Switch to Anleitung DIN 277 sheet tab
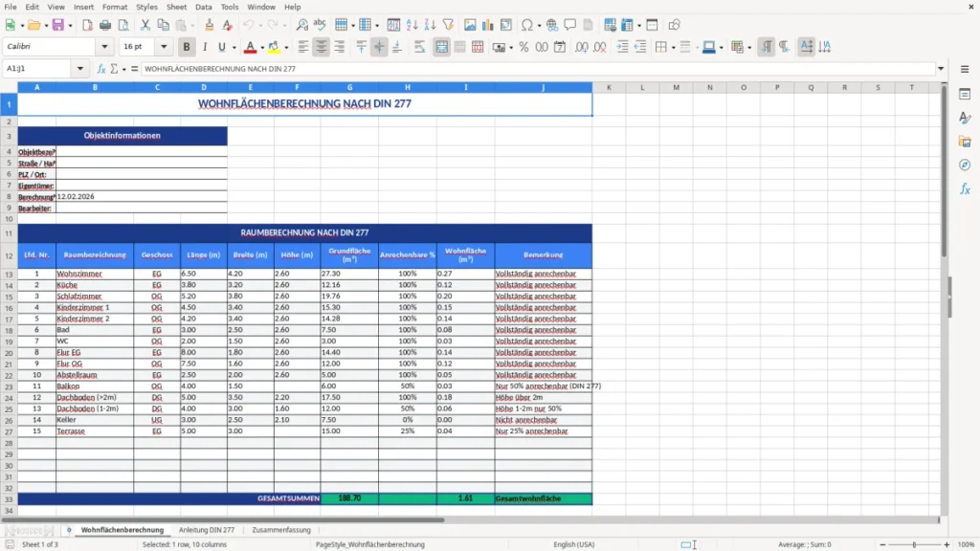This screenshot has width=980, height=551. (x=207, y=530)
